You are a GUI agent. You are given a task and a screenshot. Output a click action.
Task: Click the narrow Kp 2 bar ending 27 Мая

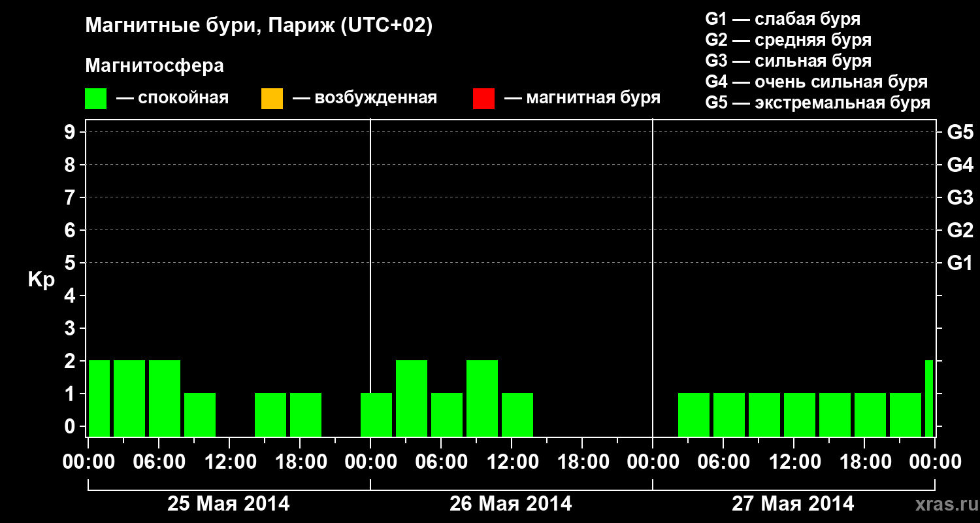929,398
